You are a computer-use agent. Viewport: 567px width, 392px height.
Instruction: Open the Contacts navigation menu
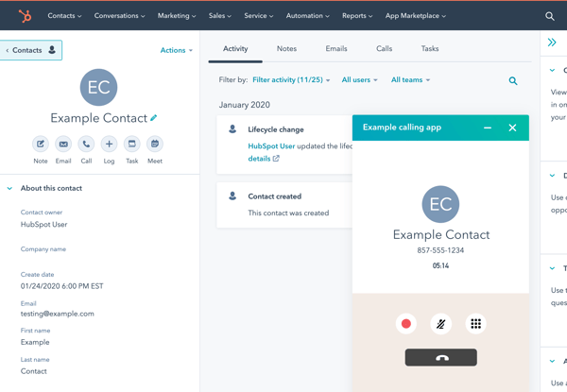pyautogui.click(x=64, y=16)
